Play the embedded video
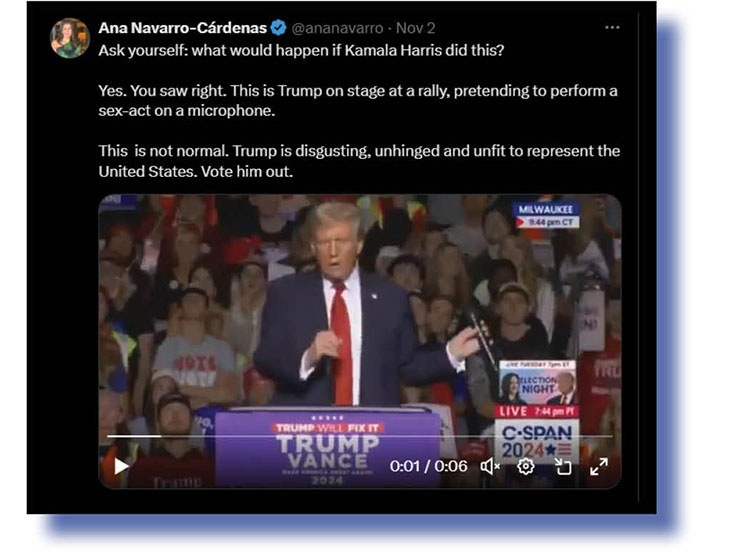Screen dimensions: 737x556 [121, 466]
